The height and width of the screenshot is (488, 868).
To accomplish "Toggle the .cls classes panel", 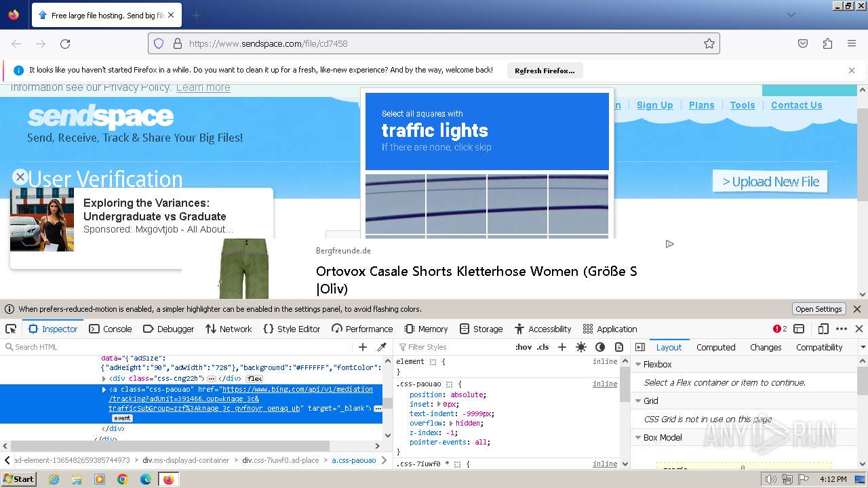I will coord(542,347).
